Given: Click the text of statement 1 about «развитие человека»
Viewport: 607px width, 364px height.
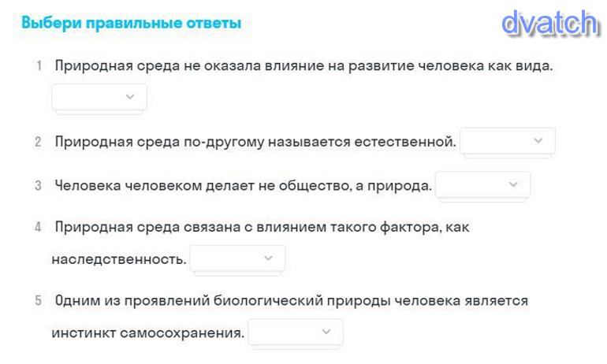Looking at the screenshot, I should tap(303, 66).
